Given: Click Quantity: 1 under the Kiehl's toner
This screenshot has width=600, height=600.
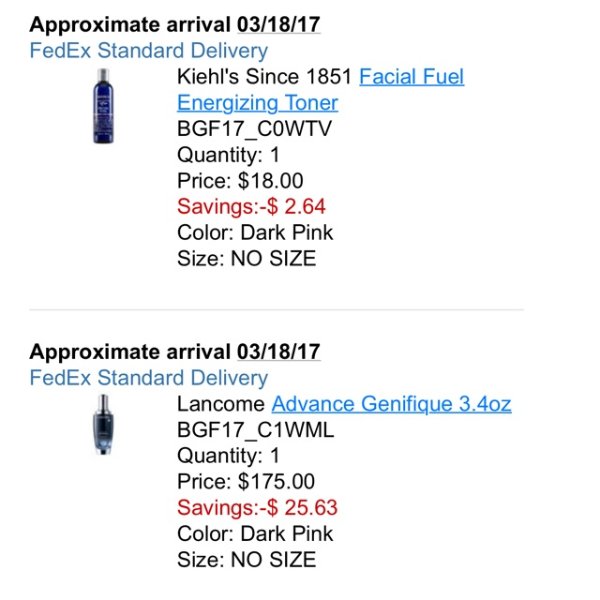Looking at the screenshot, I should pos(228,155).
